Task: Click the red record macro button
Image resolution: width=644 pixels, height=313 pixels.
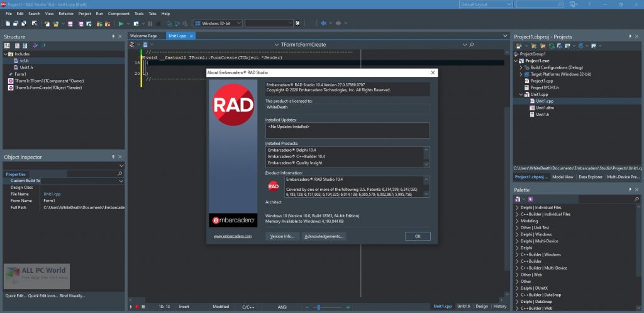Action: (136, 307)
